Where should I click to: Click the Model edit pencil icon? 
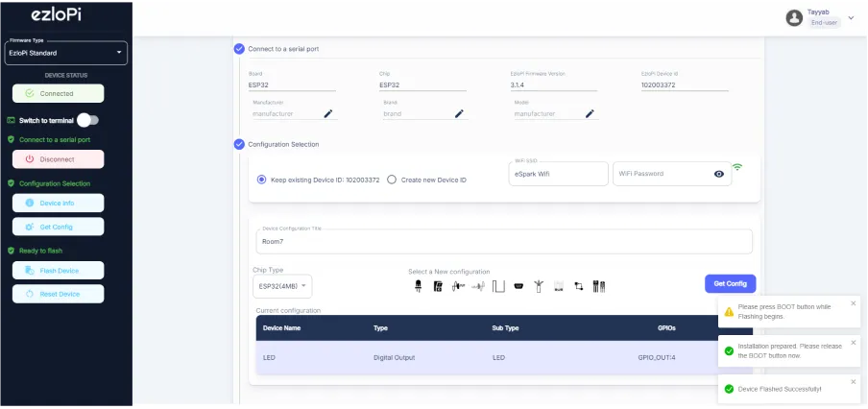tap(590, 113)
